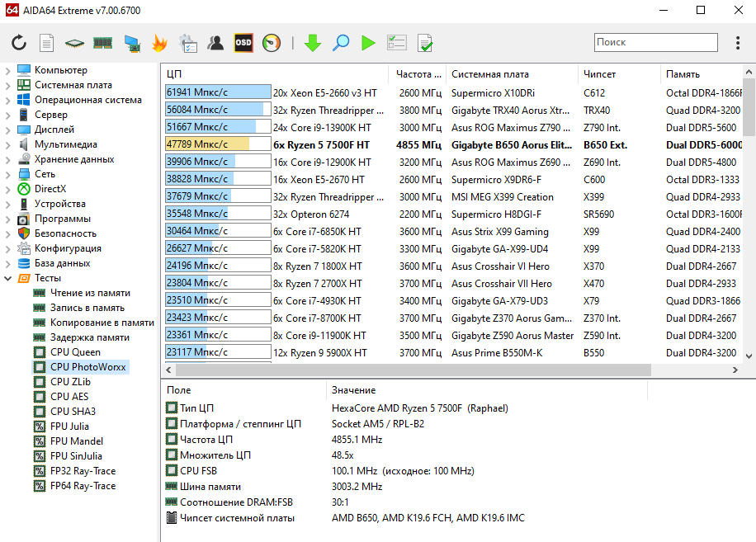The width and height of the screenshot is (756, 542).
Task: Open the OSD panel icon
Action: click(243, 43)
